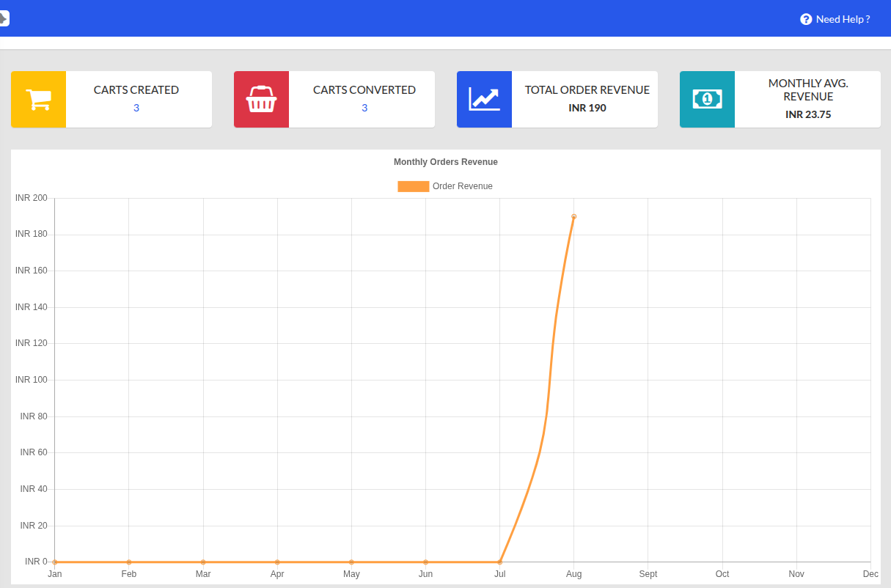Select the Jan data point on chart
This screenshot has height=588, width=891.
coord(55,562)
